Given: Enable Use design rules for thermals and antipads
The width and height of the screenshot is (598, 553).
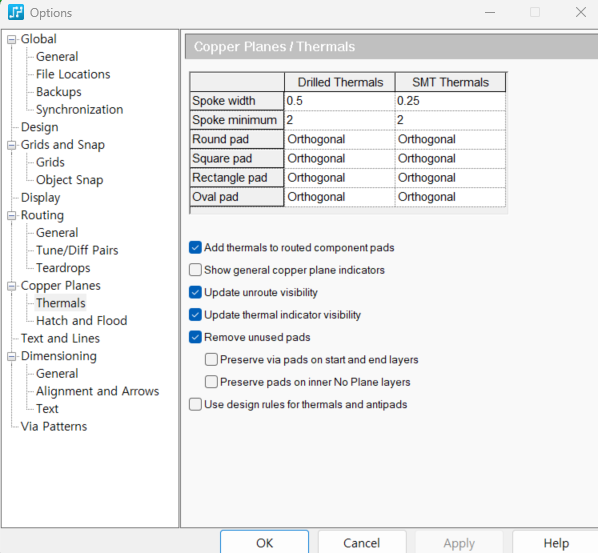Looking at the screenshot, I should click(x=195, y=404).
